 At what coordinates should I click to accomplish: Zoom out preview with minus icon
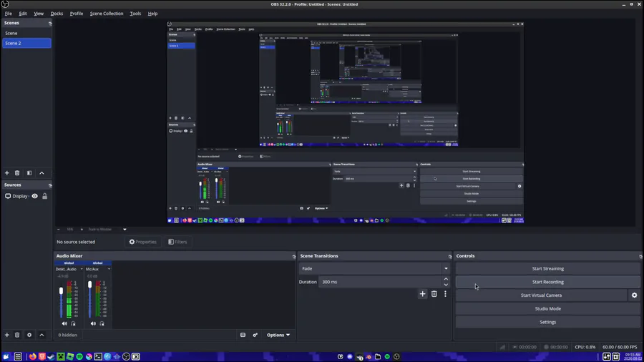pos(59,230)
